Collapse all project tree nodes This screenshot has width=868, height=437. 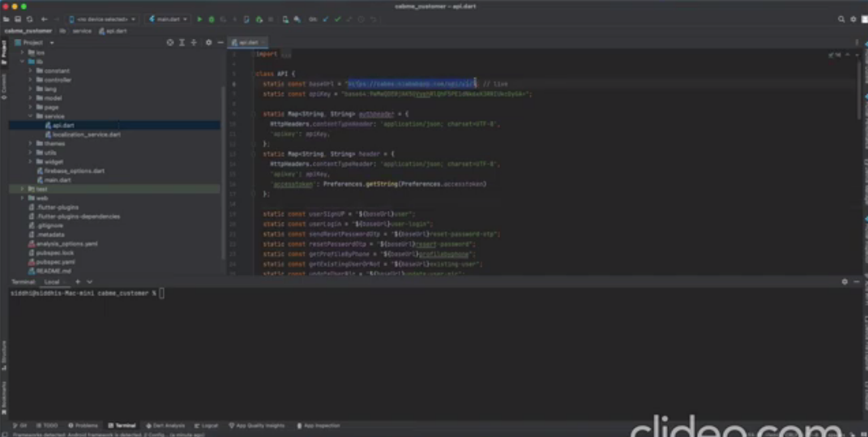coord(194,43)
